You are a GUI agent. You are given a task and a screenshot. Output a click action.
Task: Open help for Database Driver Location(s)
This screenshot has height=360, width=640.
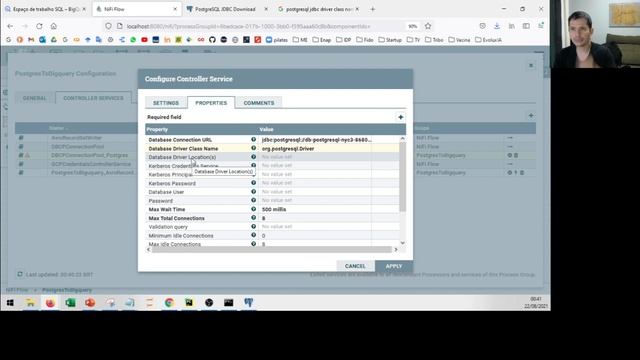coord(253,157)
